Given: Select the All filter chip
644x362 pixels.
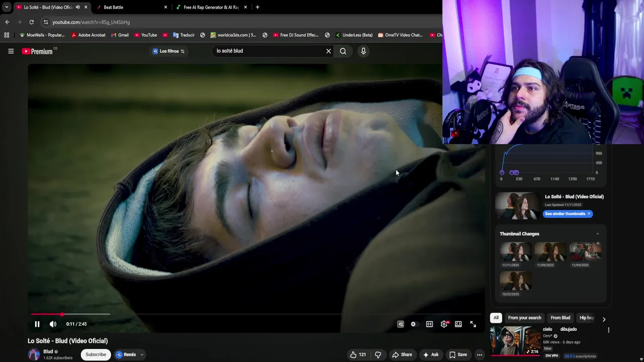Looking at the screenshot, I should [496, 318].
